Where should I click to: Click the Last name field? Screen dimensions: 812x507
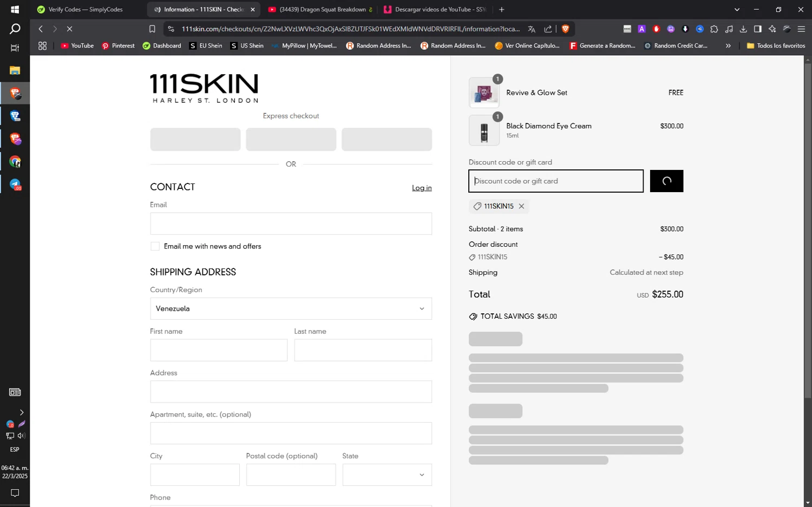(x=363, y=350)
